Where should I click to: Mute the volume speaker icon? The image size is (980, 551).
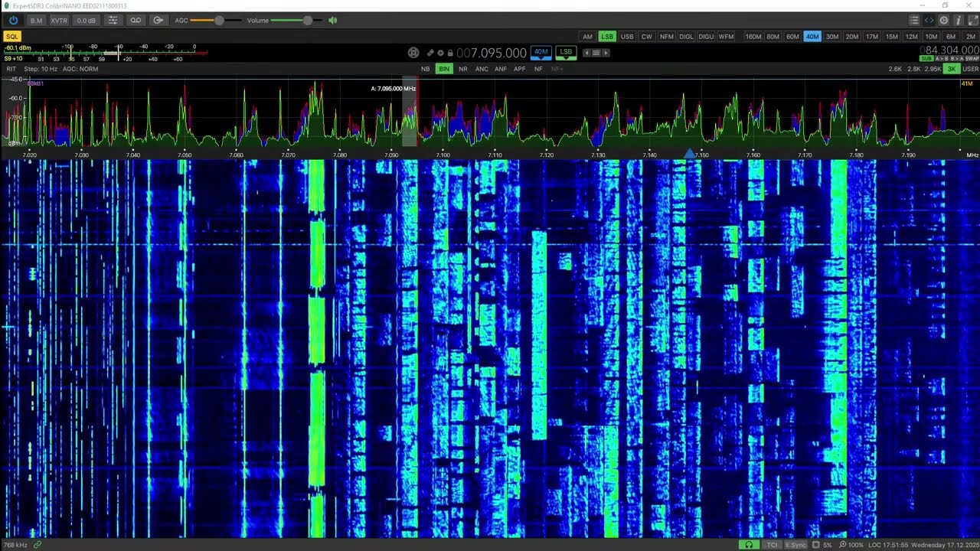coord(332,21)
